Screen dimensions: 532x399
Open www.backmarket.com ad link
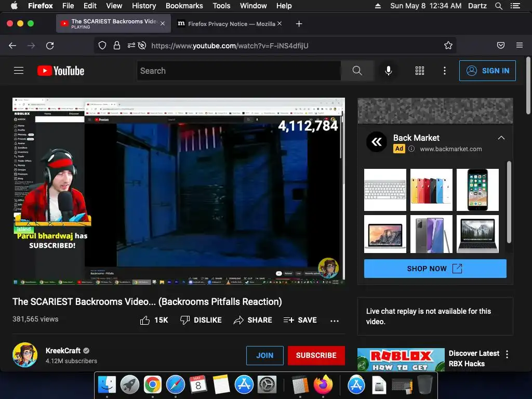(450, 149)
